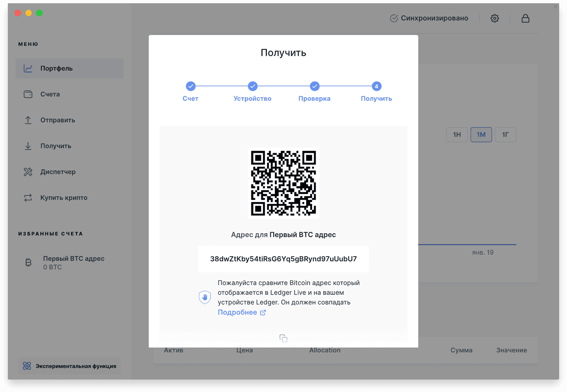Close the window with the red button

18,13
